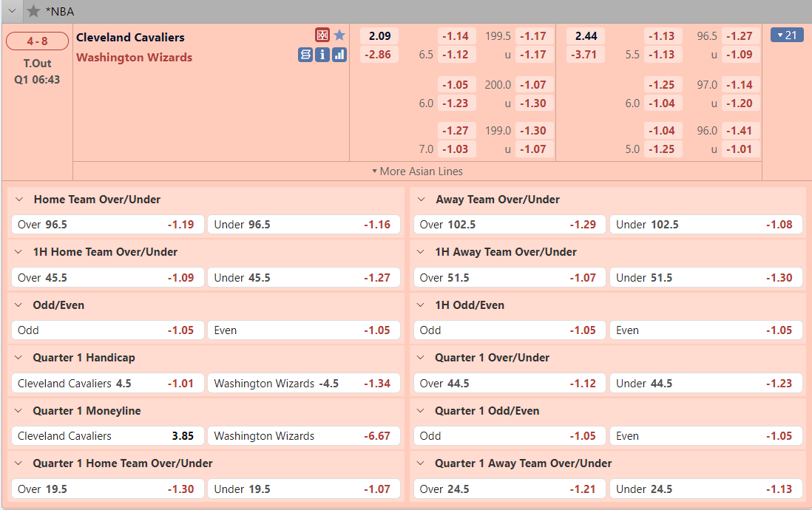Collapse the Home Team Over/Under section
This screenshot has height=510, width=812.
click(19, 200)
